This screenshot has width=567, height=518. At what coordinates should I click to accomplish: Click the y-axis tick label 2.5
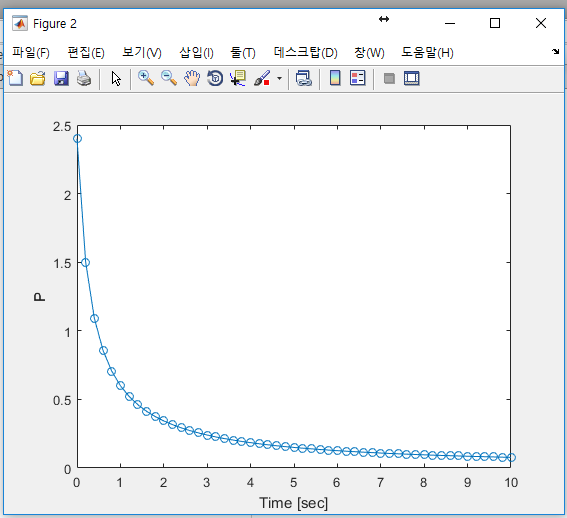(x=62, y=126)
